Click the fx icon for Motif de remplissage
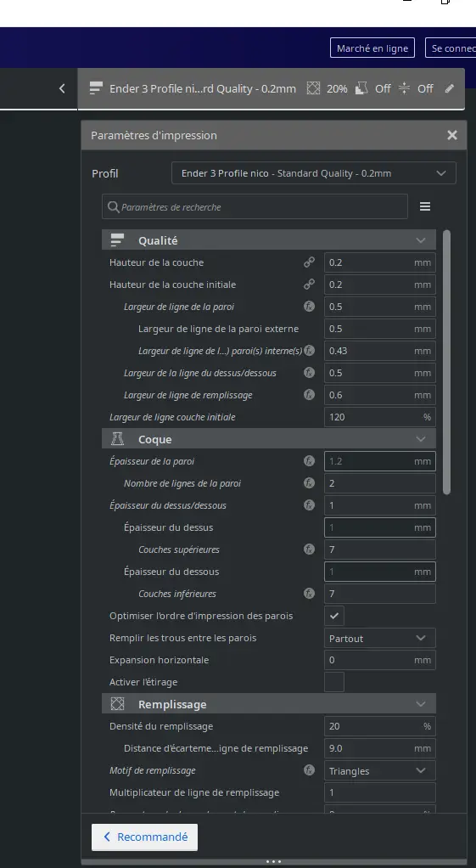 tap(309, 770)
